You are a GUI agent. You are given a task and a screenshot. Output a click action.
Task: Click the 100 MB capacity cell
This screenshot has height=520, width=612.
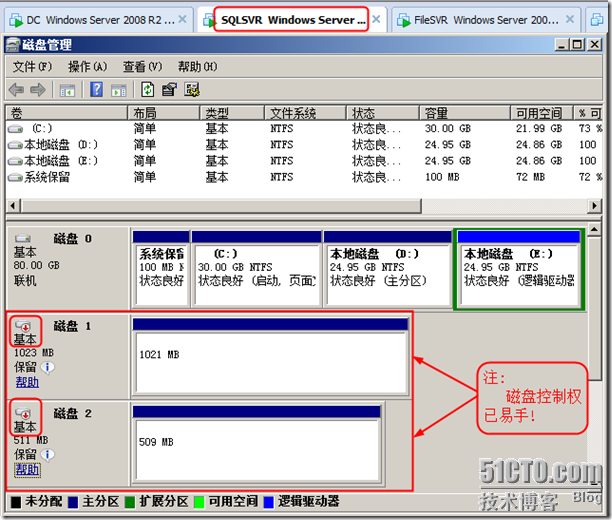pyautogui.click(x=442, y=177)
